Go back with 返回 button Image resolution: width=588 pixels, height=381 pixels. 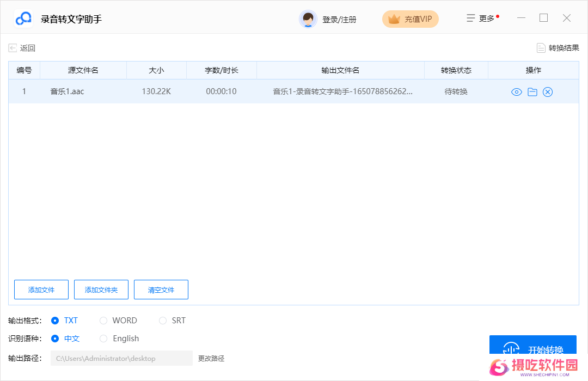pyautogui.click(x=22, y=48)
